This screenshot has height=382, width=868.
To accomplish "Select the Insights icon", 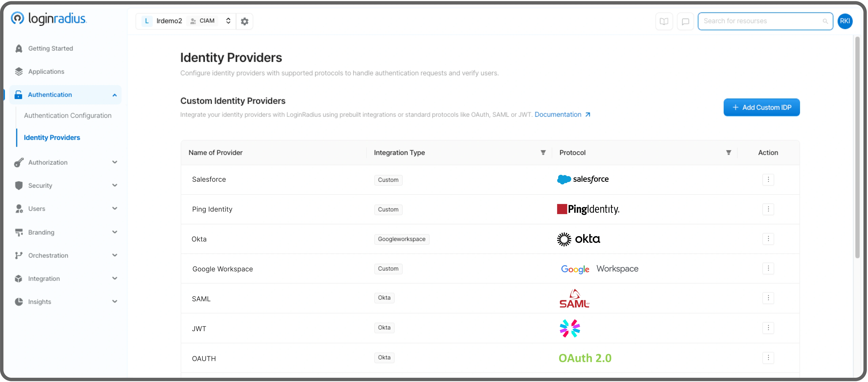I will click(19, 301).
